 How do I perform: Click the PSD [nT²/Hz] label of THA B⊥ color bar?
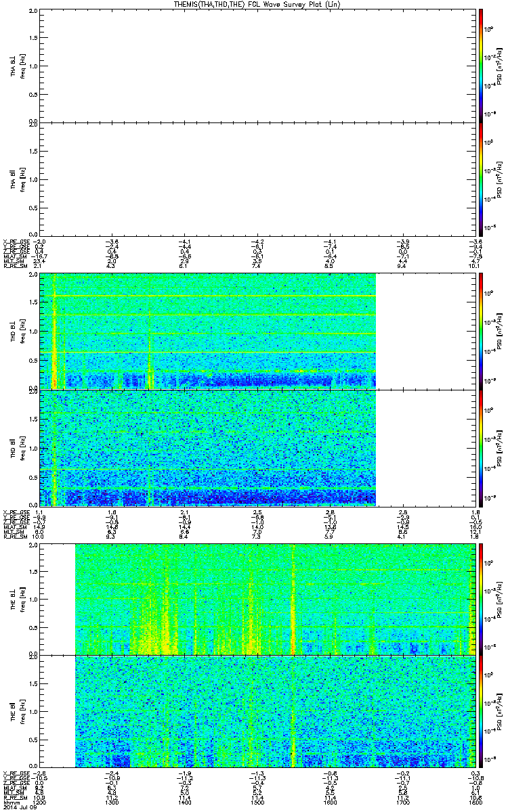pos(501,66)
